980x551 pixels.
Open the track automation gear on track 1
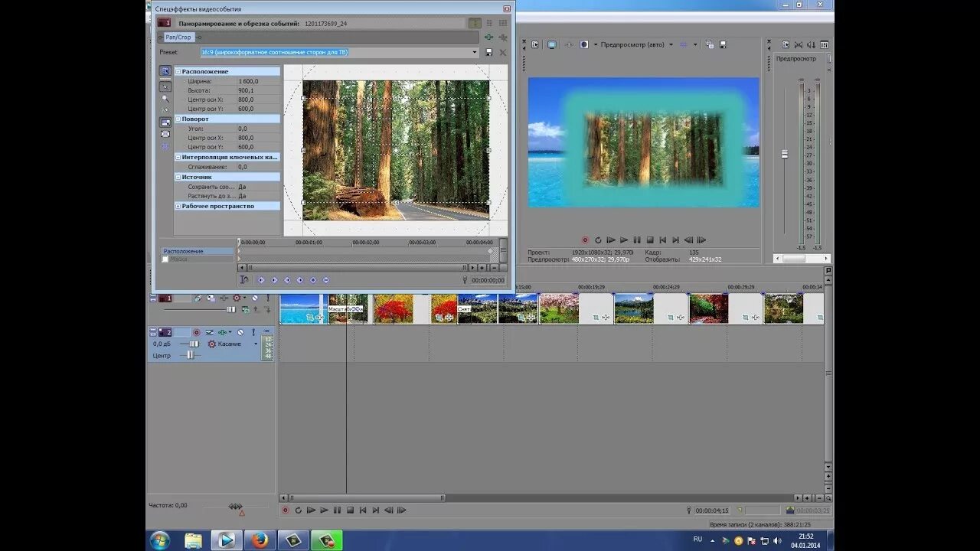click(x=237, y=298)
